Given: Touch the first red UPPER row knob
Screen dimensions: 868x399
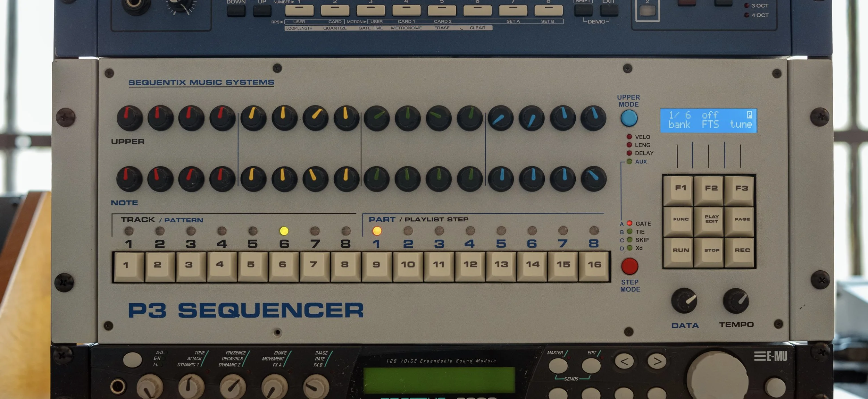Looking at the screenshot, I should [130, 118].
